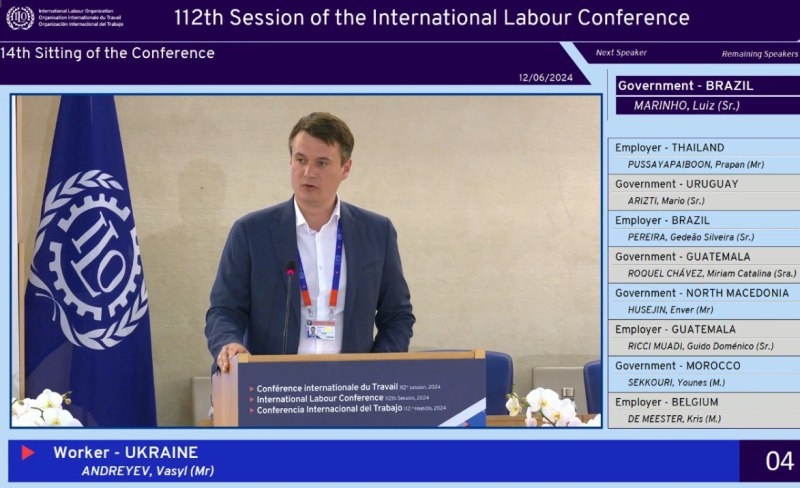Click the name 'MARINHO, Luiz (Sr.)'
Viewport: 800px width, 488px height.
(x=687, y=106)
